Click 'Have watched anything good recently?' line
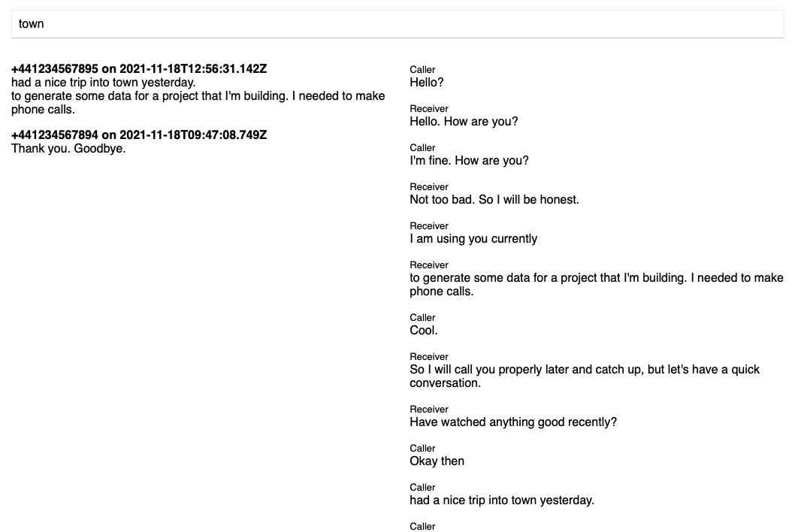This screenshot has width=795, height=532. [513, 422]
